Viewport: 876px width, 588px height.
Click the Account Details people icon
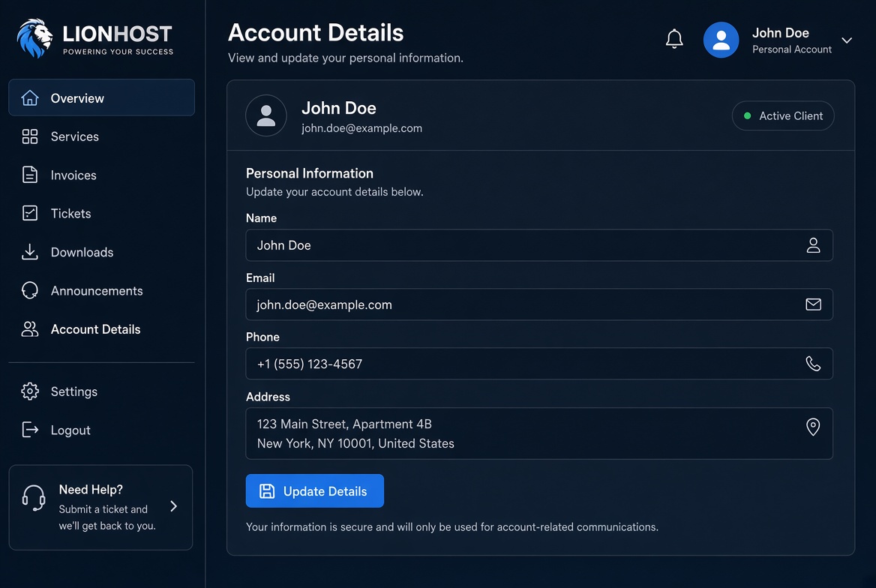29,329
